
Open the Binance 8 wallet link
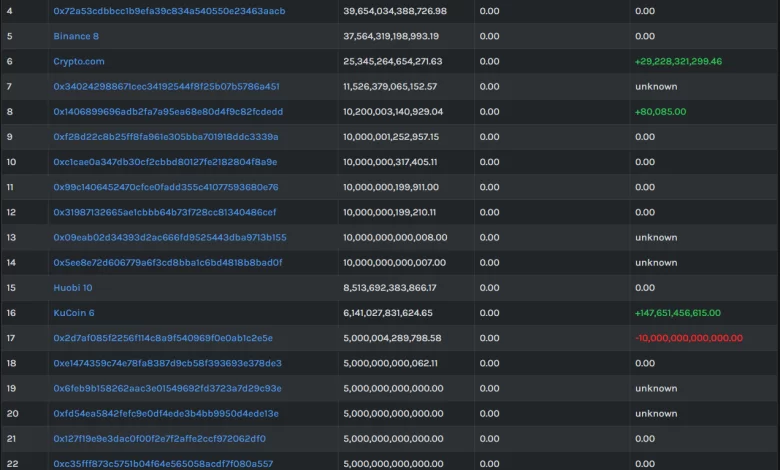76,36
